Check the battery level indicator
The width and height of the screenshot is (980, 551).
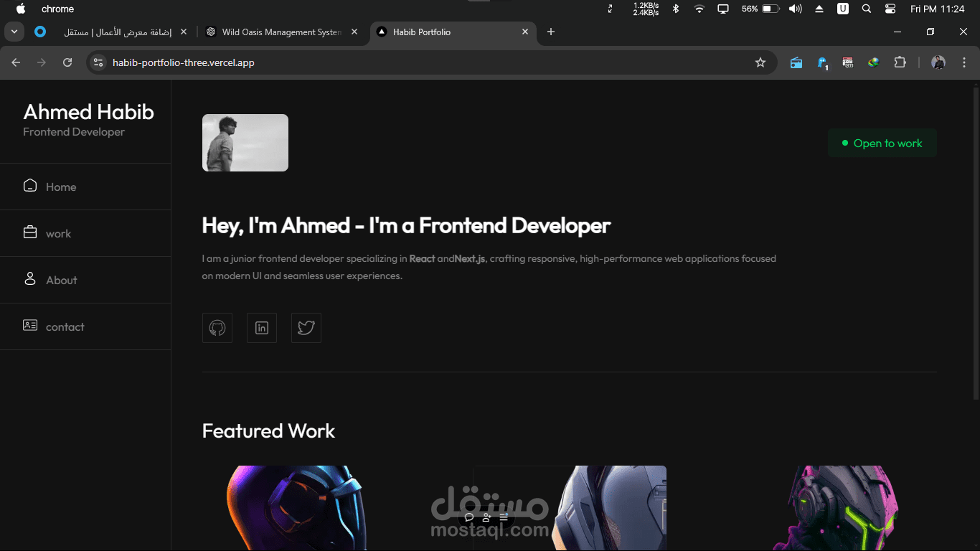pos(769,9)
